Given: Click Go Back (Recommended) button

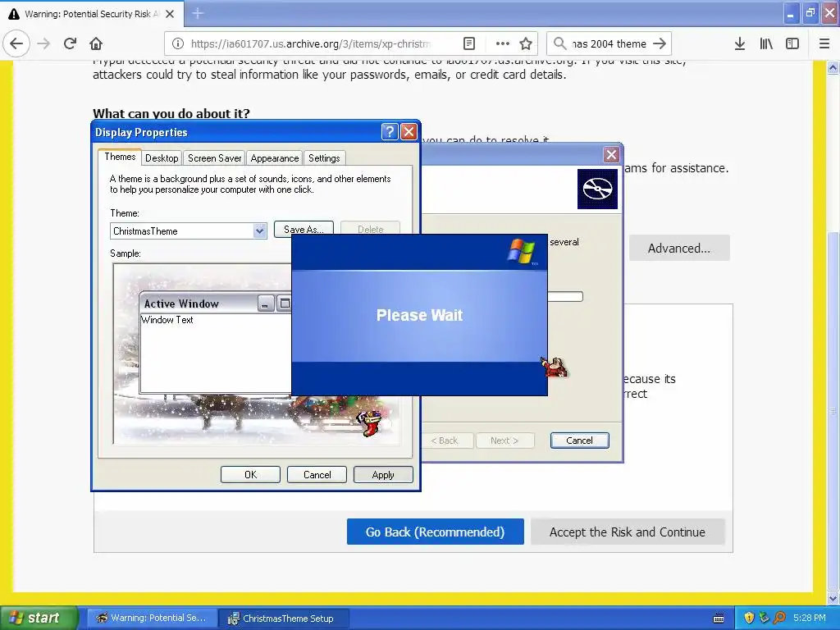Looking at the screenshot, I should click(435, 532).
